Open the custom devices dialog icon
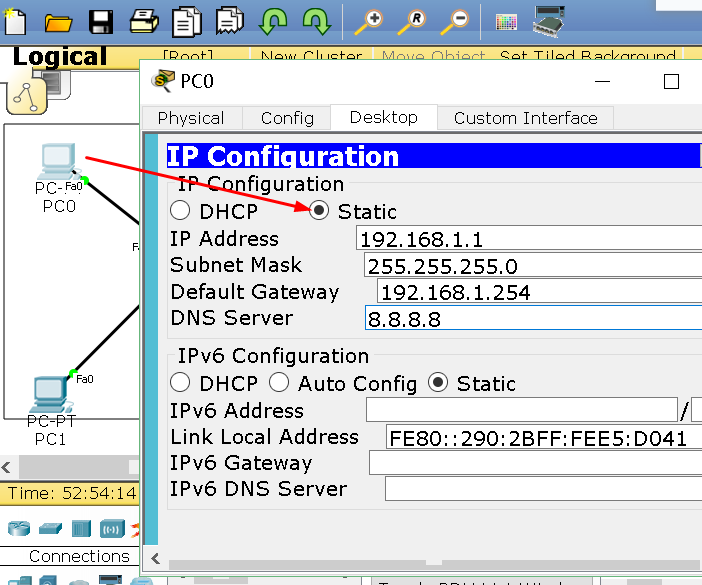702x585 pixels. pos(548,21)
